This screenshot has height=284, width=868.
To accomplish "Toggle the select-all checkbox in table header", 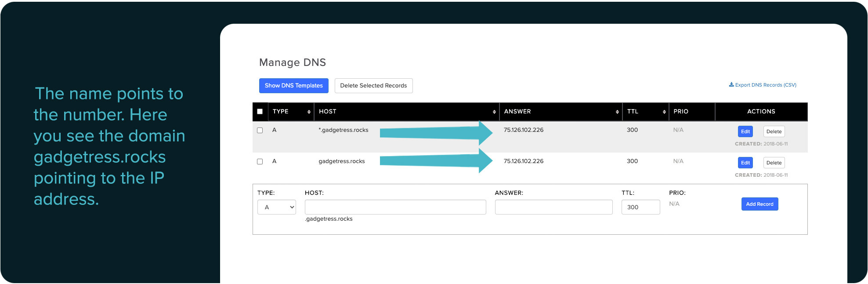I will point(260,112).
